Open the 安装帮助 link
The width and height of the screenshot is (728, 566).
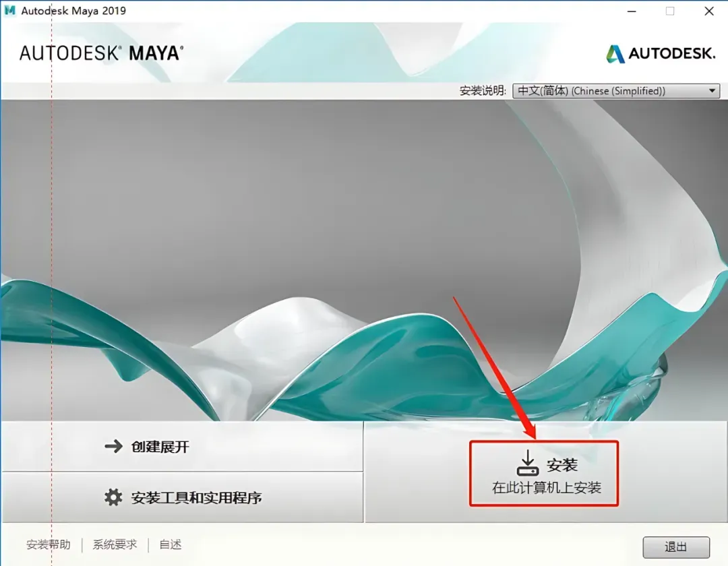(x=49, y=544)
